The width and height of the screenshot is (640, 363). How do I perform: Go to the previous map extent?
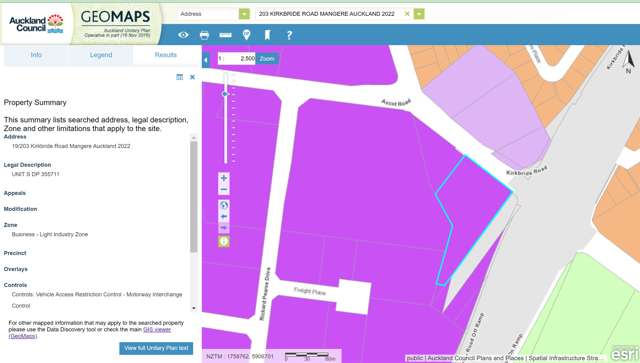(x=224, y=216)
